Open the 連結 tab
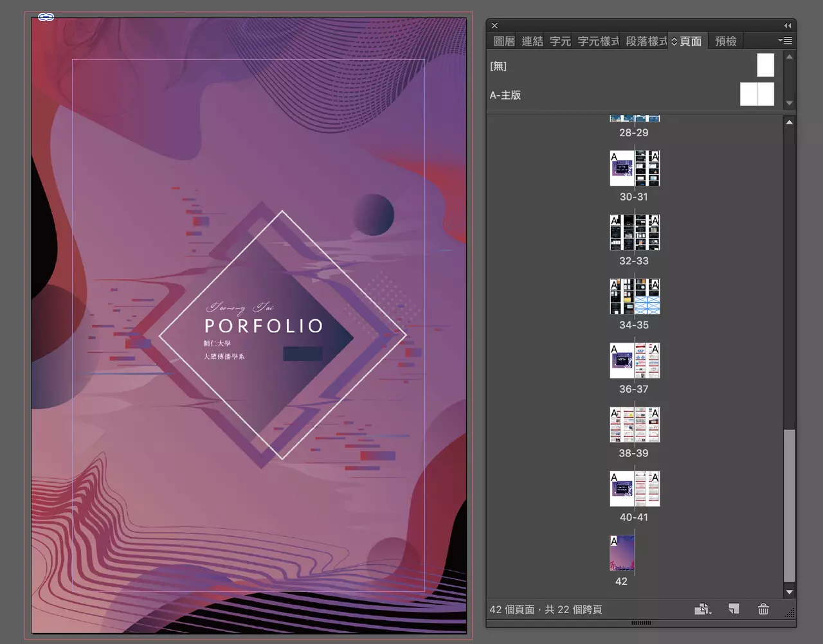The image size is (823, 644). click(x=532, y=41)
